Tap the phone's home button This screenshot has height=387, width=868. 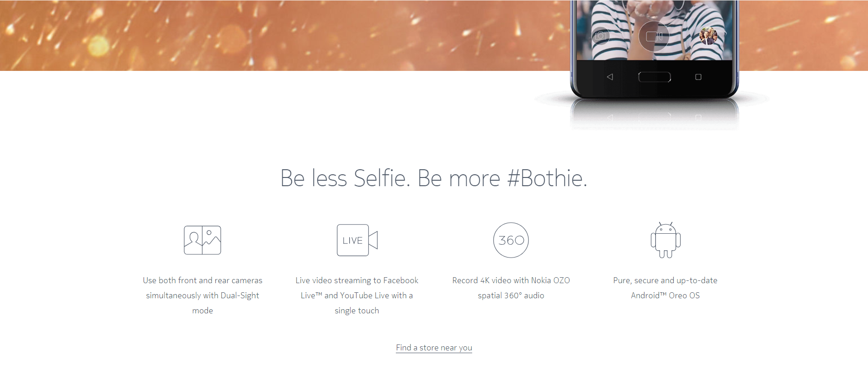tap(655, 77)
